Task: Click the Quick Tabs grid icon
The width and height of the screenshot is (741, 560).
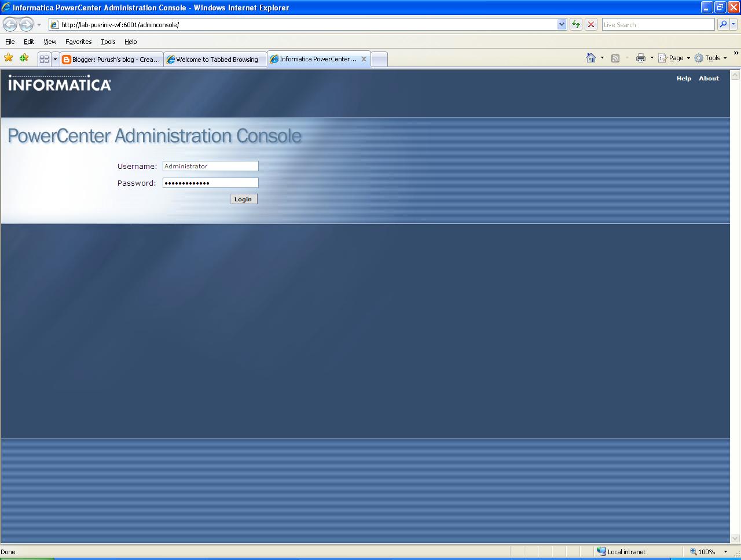Action: pyautogui.click(x=44, y=59)
